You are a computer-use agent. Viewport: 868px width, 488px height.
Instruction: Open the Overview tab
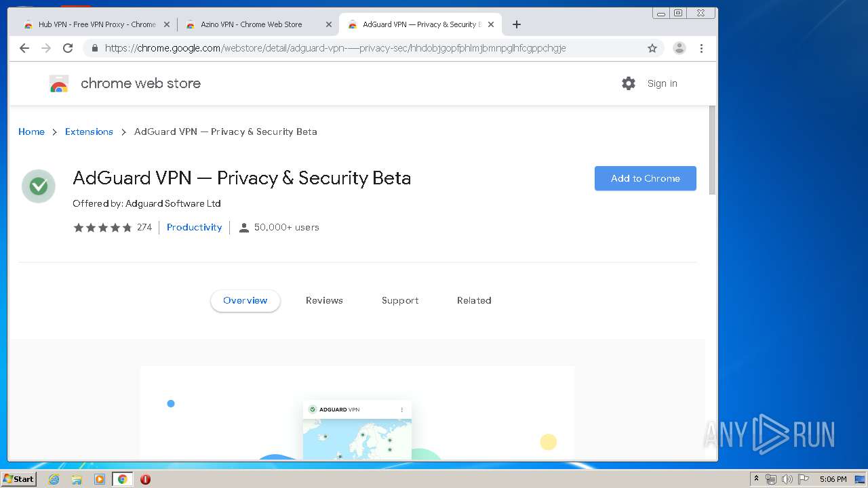tap(245, 300)
